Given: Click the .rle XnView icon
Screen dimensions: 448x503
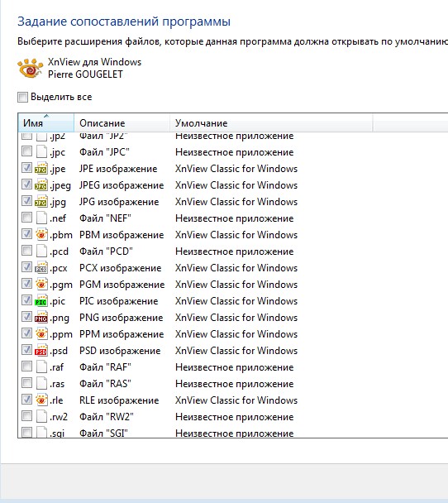Looking at the screenshot, I should 41,400.
